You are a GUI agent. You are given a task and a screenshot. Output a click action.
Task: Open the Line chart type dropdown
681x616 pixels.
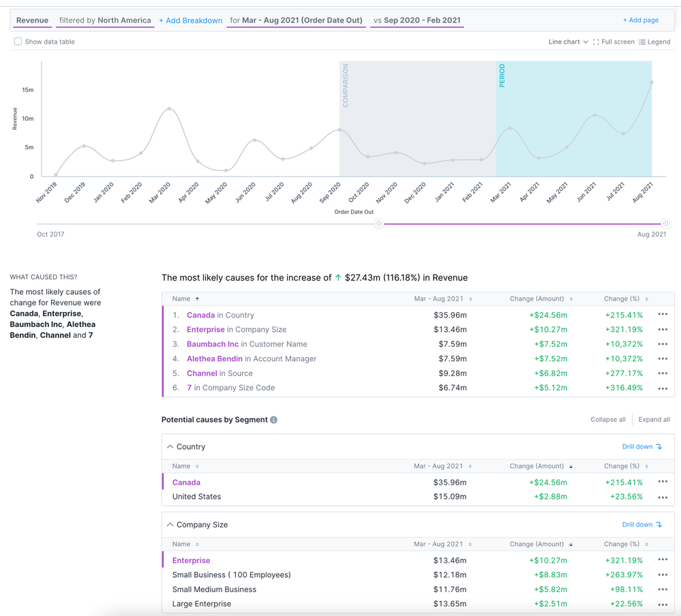click(x=568, y=42)
